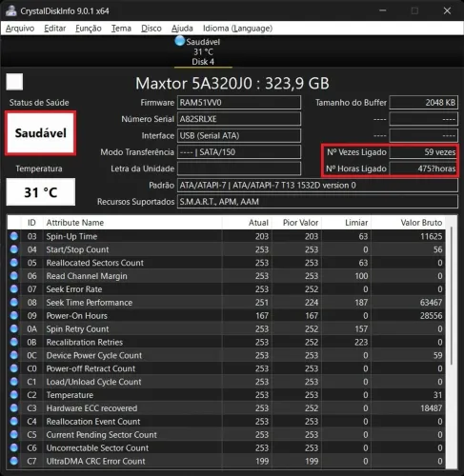The width and height of the screenshot is (464, 476).
Task: Click the status orb for Load/Unload Cycle Count
Action: [14, 382]
